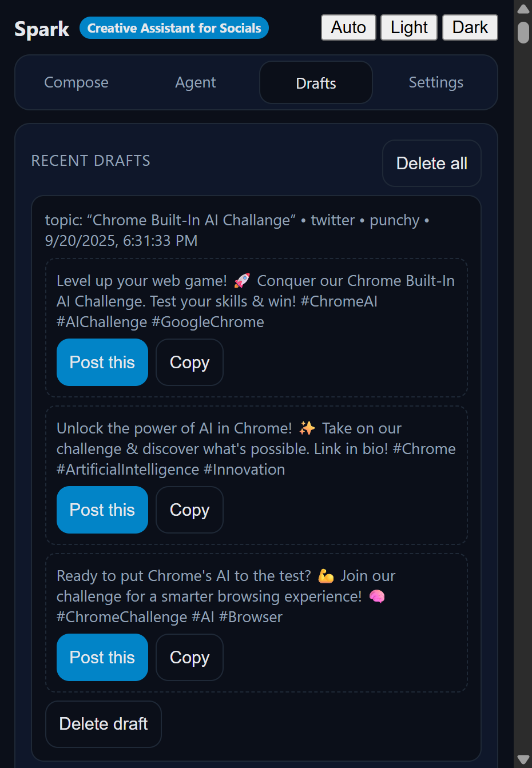Click the vertical scrollbar thumb
This screenshot has width=532, height=768.
(523, 33)
